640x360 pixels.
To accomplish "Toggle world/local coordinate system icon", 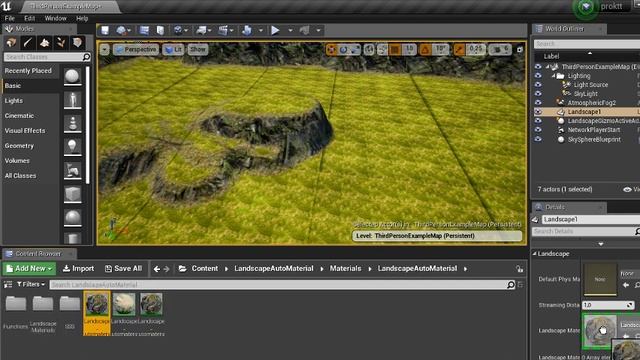I will point(369,49).
